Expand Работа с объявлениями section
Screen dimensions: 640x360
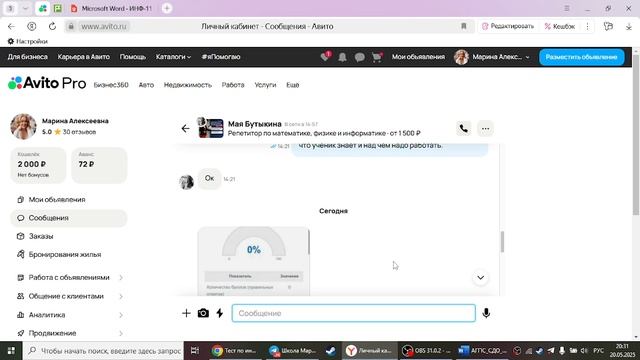[69, 278]
